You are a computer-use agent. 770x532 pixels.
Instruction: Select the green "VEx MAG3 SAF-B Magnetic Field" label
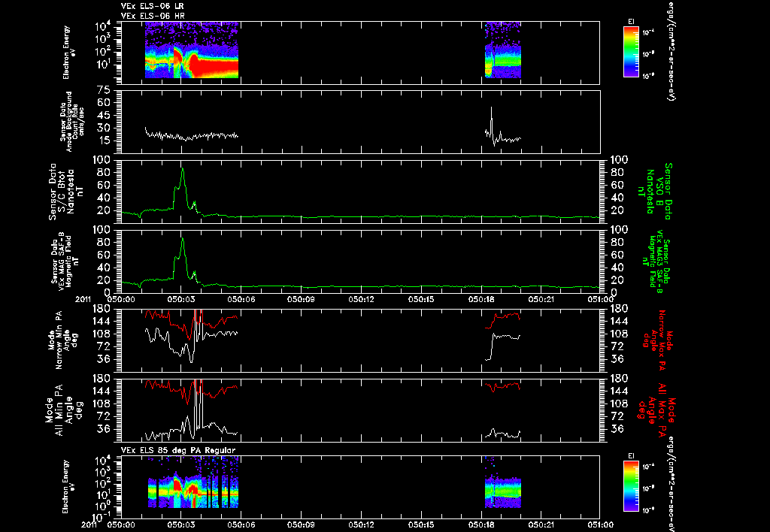tap(656, 261)
